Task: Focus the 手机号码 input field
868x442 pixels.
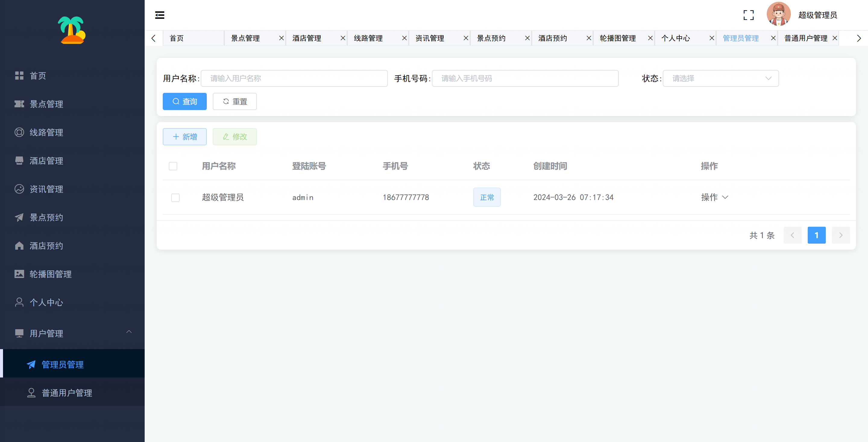Action: (525, 79)
